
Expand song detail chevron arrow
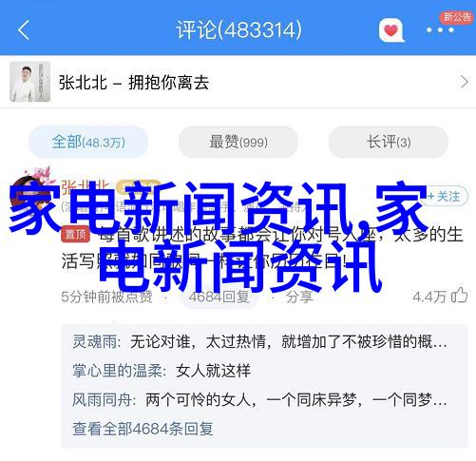click(464, 82)
